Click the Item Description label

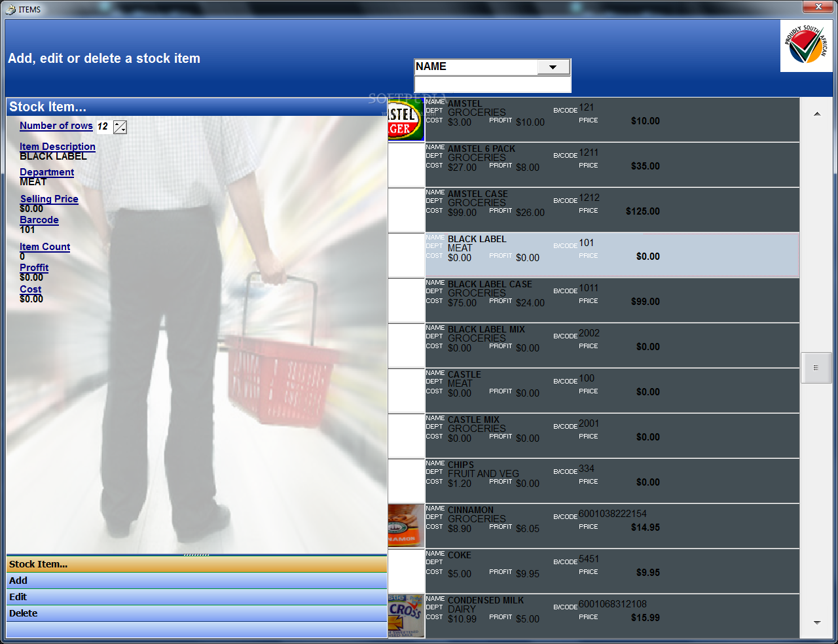[58, 147]
